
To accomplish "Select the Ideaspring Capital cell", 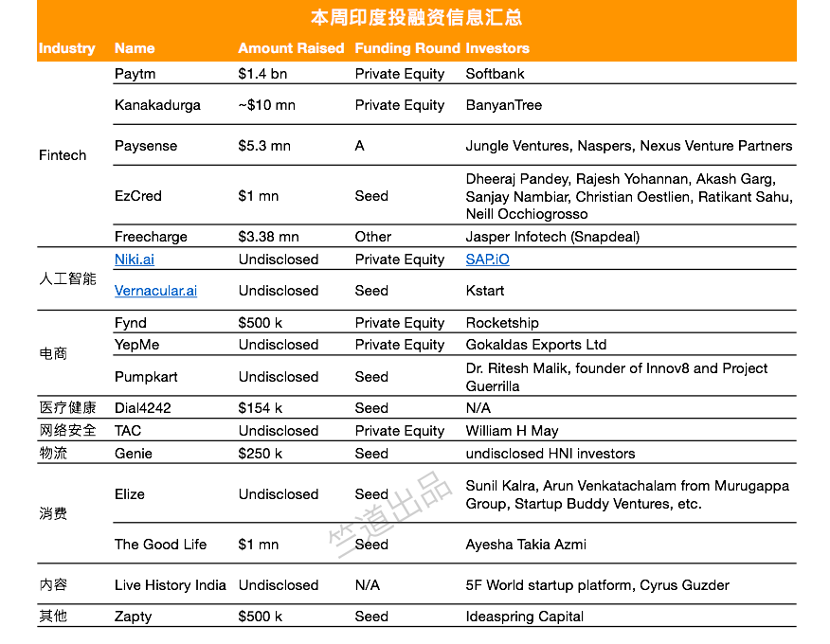I will (525, 617).
